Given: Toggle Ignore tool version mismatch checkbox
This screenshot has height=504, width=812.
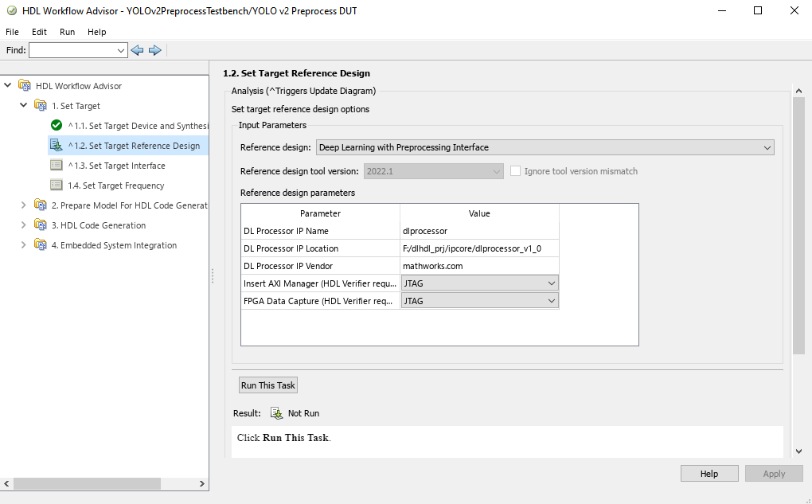Looking at the screenshot, I should (x=516, y=171).
